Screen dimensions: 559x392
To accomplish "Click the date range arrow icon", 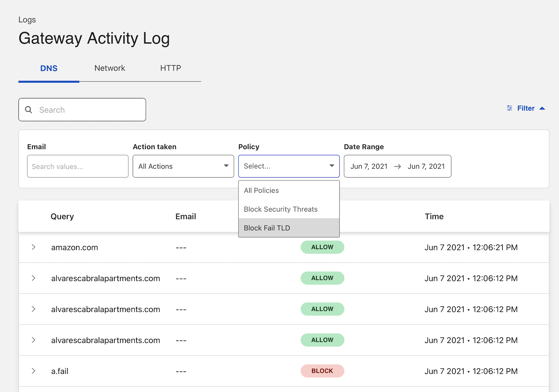I will tap(397, 166).
